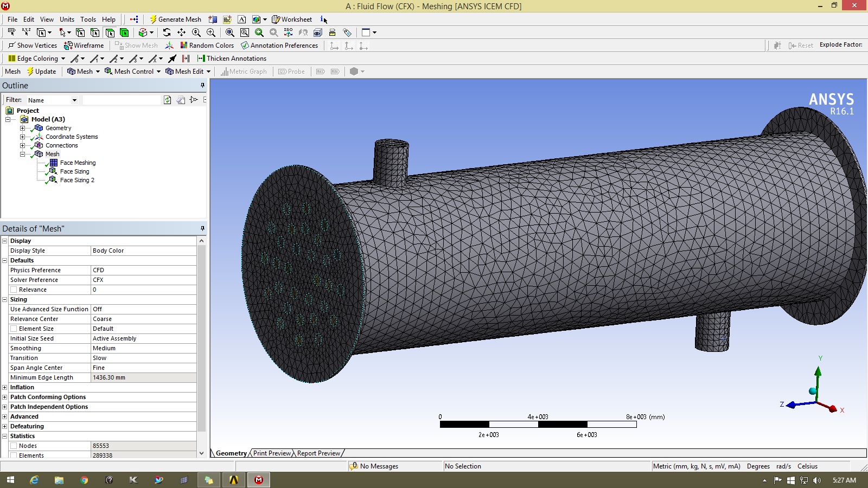Click the Generate Mesh lightning icon

pyautogui.click(x=153, y=19)
